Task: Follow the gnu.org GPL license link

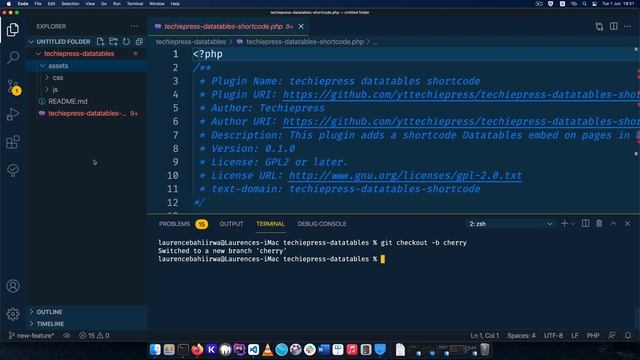Action: tap(405, 176)
